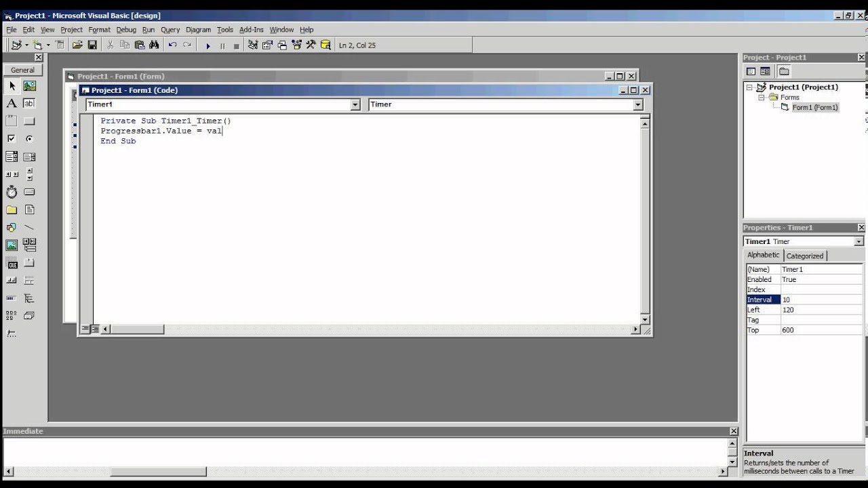The height and width of the screenshot is (488, 868).
Task: Open the Timer1 object dropdown in the code window
Action: tap(355, 104)
